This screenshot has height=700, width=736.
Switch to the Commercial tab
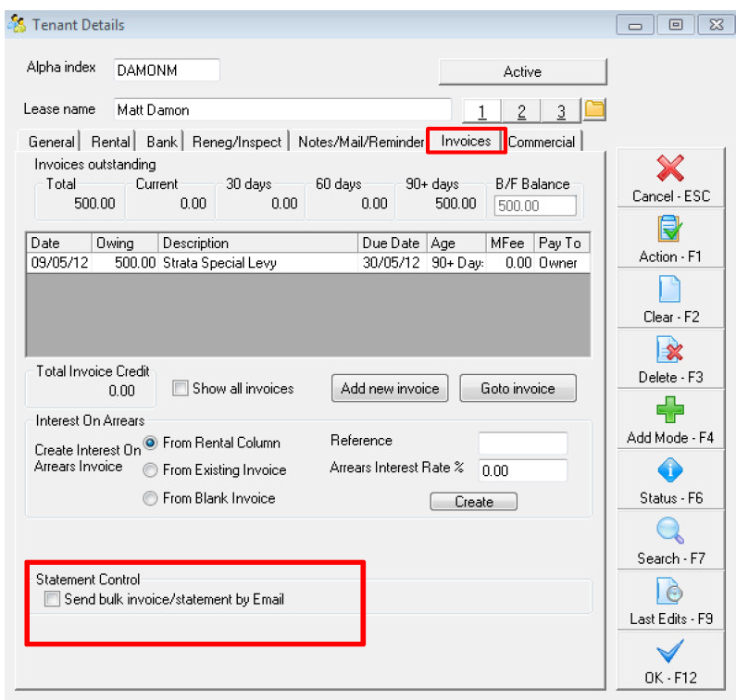point(542,142)
